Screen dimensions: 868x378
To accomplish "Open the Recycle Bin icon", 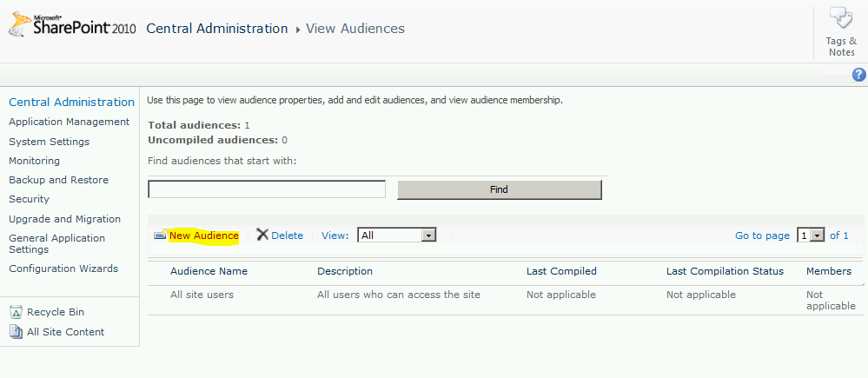I will tap(16, 312).
